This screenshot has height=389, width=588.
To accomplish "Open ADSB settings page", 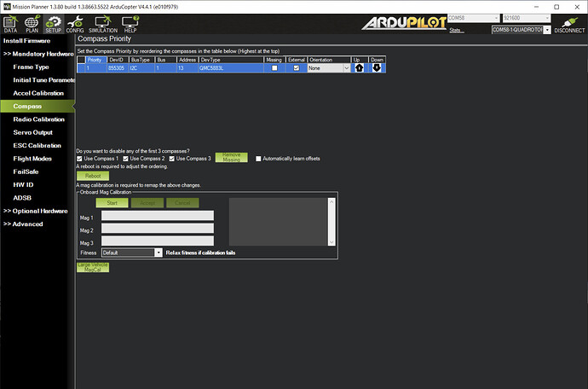I will pos(22,198).
